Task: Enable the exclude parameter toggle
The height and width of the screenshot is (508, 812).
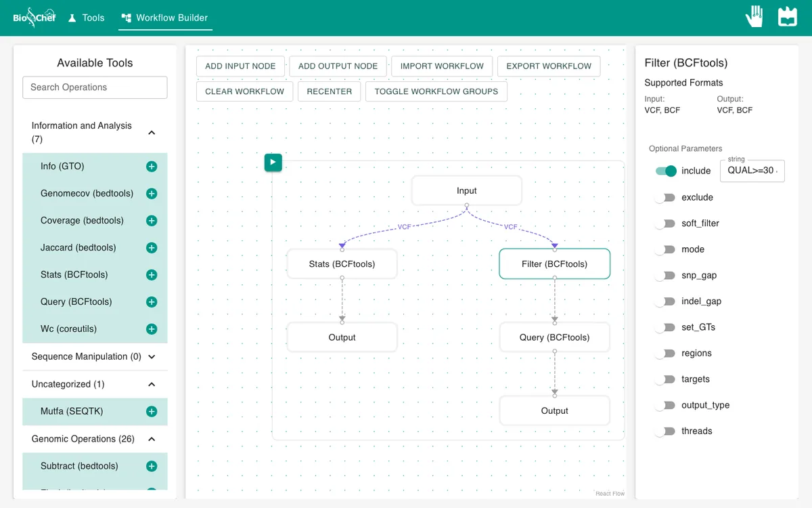Action: point(666,198)
